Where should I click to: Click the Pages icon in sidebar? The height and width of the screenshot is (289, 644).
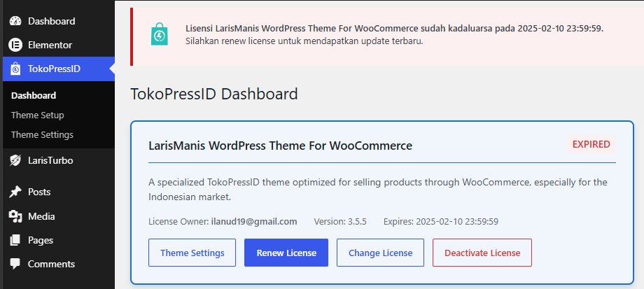click(x=15, y=240)
